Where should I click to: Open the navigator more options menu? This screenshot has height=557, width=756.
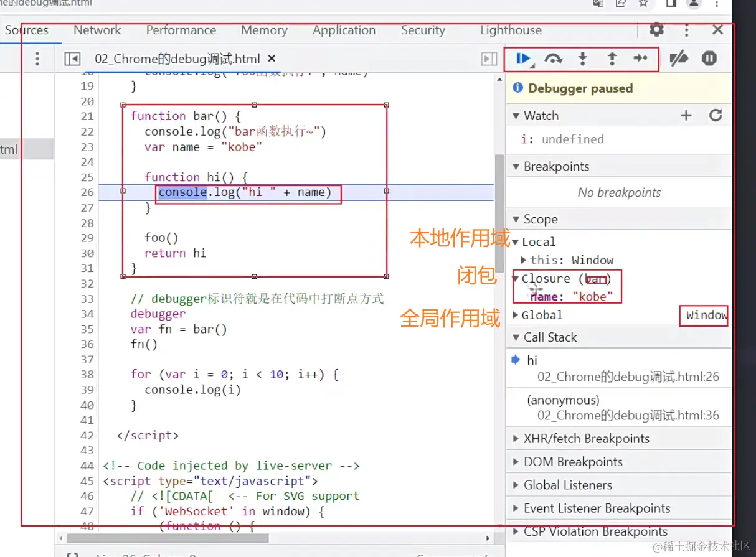point(37,59)
